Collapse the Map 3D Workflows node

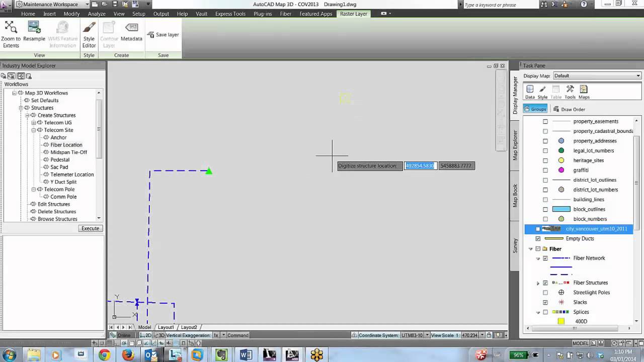(15, 93)
